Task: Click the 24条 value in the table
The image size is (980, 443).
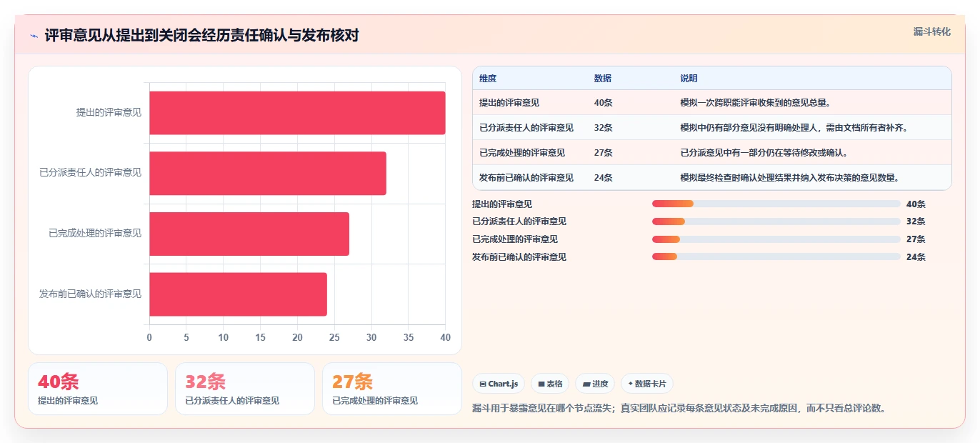Action: click(x=603, y=178)
